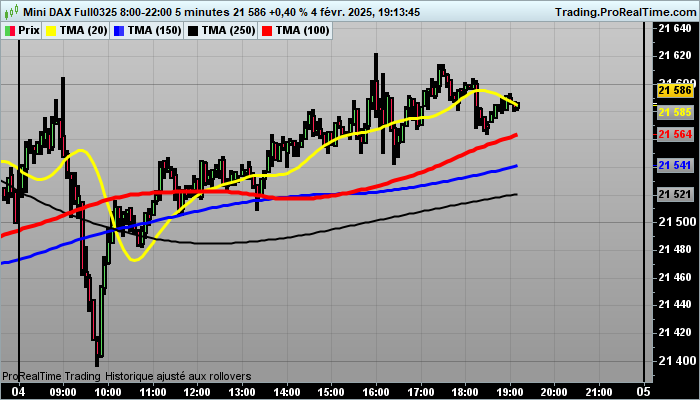Click the 16:00 time axis label
The width and height of the screenshot is (700, 400).
376,391
